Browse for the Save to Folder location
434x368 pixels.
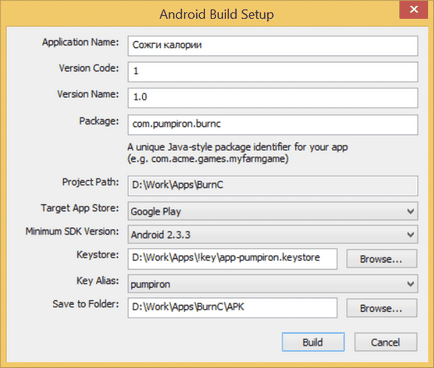click(x=381, y=308)
